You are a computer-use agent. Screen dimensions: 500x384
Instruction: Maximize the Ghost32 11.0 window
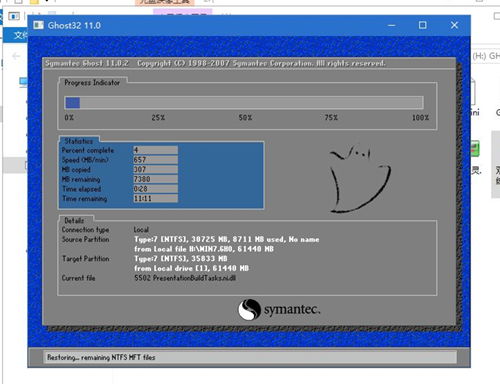pyautogui.click(x=422, y=25)
